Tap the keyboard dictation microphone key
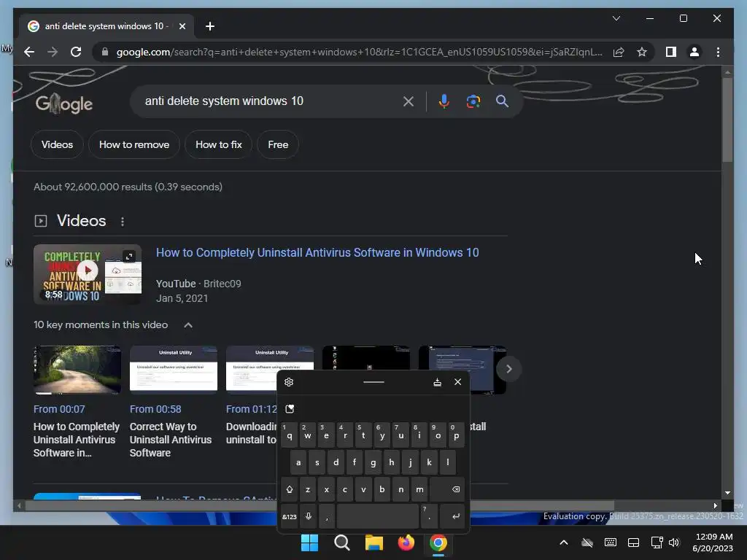 309,517
